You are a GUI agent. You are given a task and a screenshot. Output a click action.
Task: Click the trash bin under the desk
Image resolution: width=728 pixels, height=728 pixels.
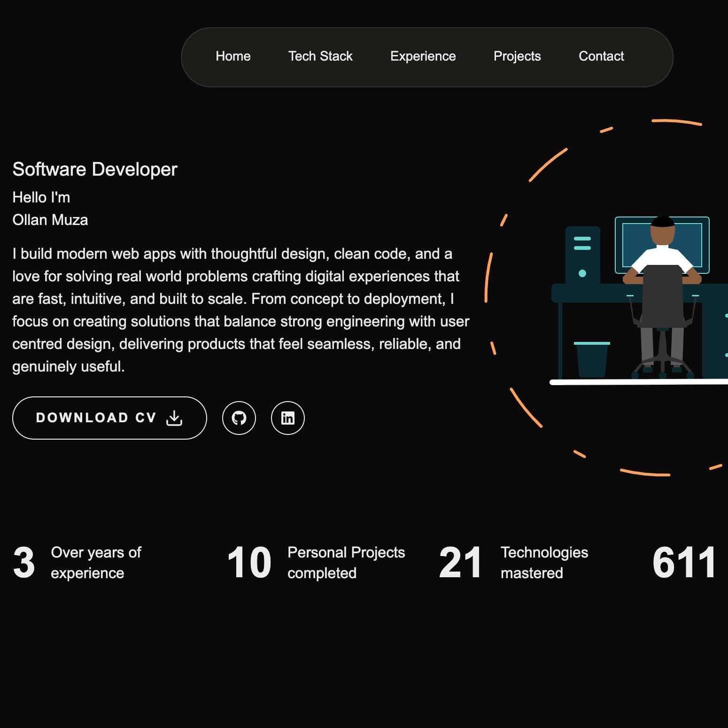(591, 359)
